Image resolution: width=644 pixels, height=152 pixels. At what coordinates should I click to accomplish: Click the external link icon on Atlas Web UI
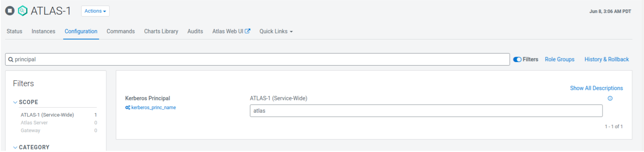(247, 31)
